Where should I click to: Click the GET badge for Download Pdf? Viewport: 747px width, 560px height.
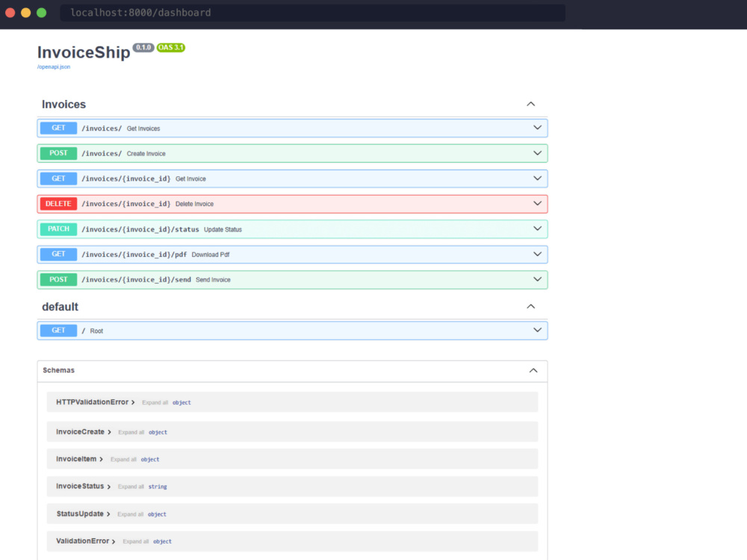(58, 255)
